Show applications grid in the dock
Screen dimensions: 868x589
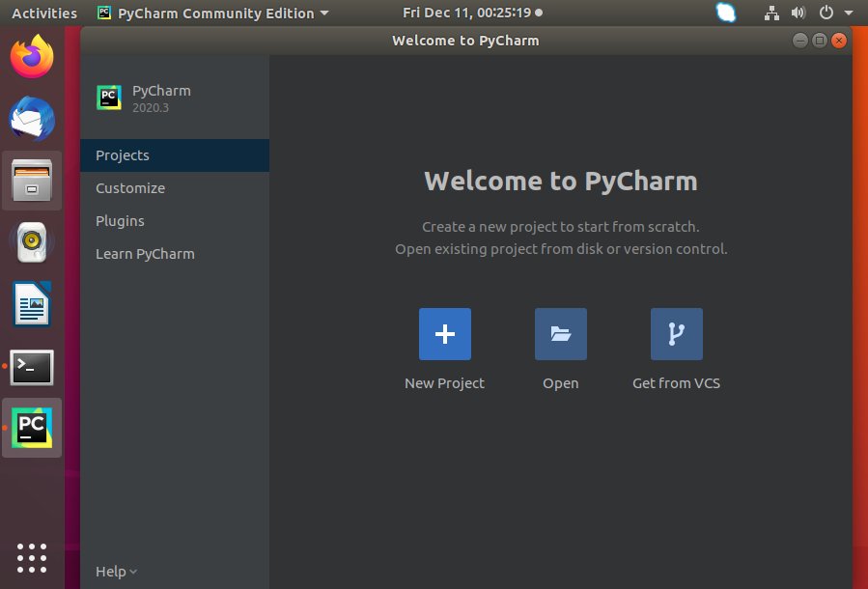pos(32,558)
